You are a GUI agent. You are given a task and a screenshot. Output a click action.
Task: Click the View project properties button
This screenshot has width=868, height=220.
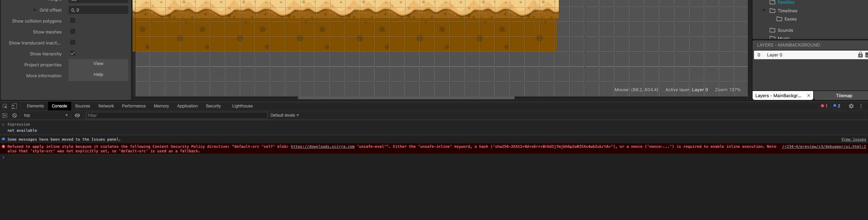(98, 64)
